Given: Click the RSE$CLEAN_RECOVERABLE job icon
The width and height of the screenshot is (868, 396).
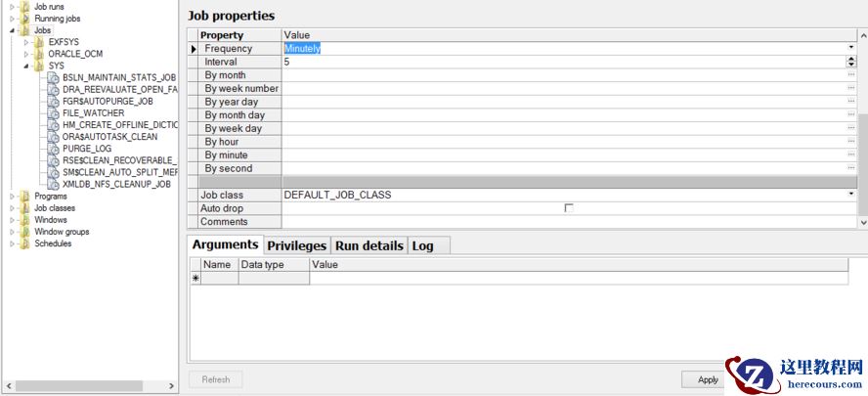Looking at the screenshot, I should pyautogui.click(x=53, y=160).
